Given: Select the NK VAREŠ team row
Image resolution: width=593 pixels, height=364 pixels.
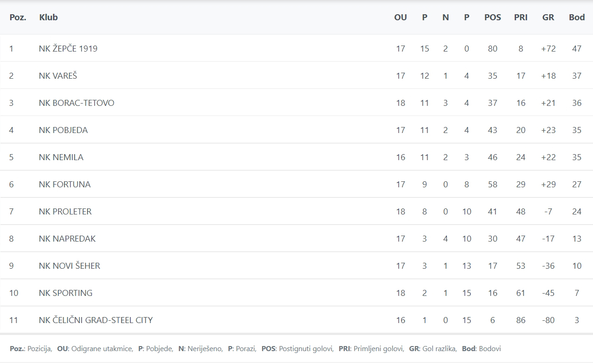Looking at the screenshot, I should click(58, 75).
